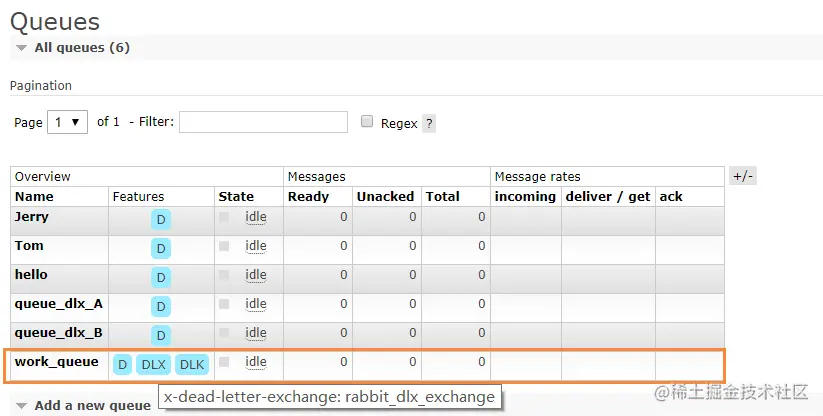Toggle the state checkbox for Jerry queue
The width and height of the screenshot is (823, 416).
pos(224,217)
